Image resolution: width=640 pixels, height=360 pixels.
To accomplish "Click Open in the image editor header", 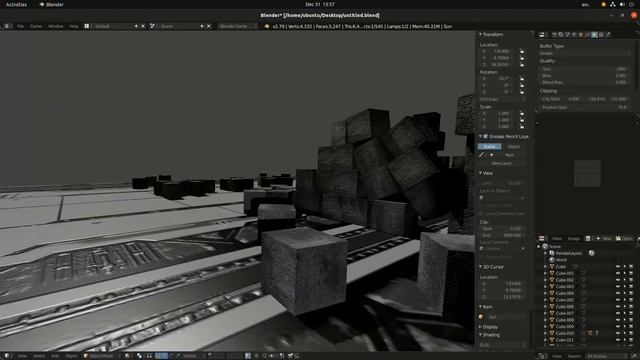I will pos(624,238).
